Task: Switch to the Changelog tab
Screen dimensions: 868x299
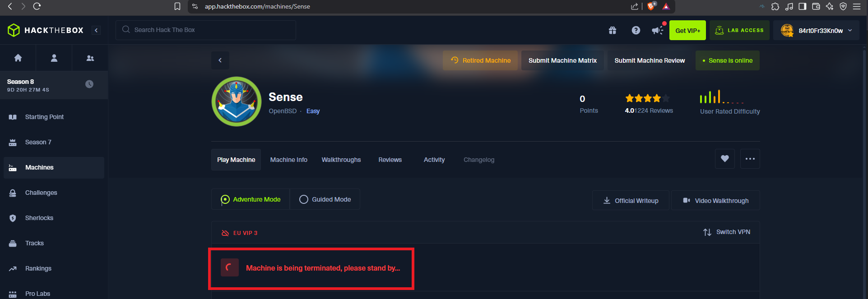Action: click(479, 160)
